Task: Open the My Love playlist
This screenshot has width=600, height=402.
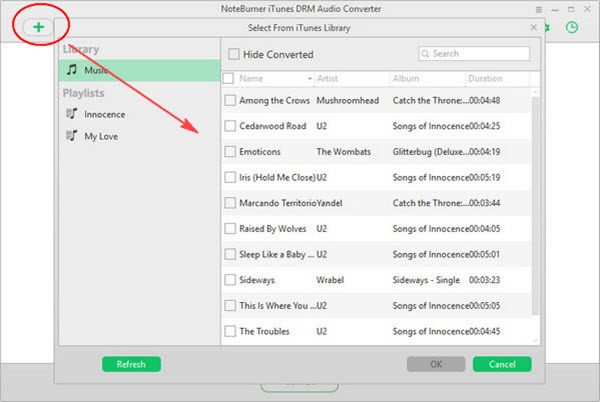Action: click(x=101, y=137)
